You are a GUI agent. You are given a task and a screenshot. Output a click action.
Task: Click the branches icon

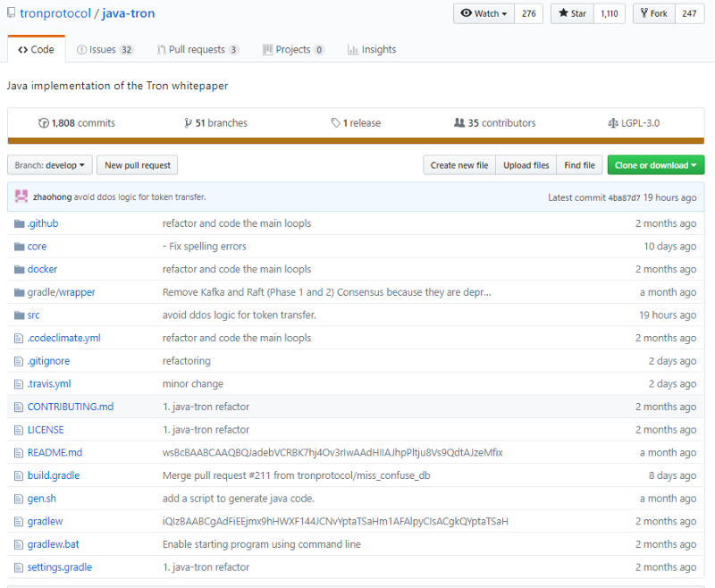point(188,123)
